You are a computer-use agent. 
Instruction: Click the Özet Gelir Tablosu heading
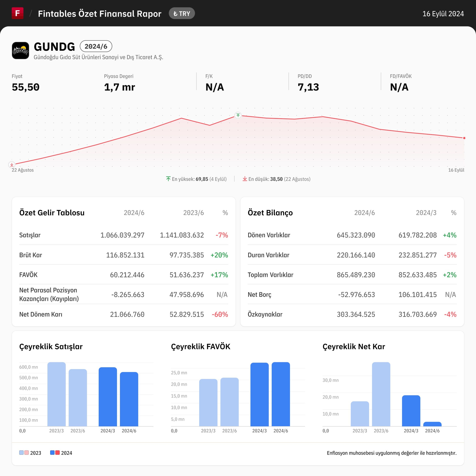pyautogui.click(x=52, y=213)
